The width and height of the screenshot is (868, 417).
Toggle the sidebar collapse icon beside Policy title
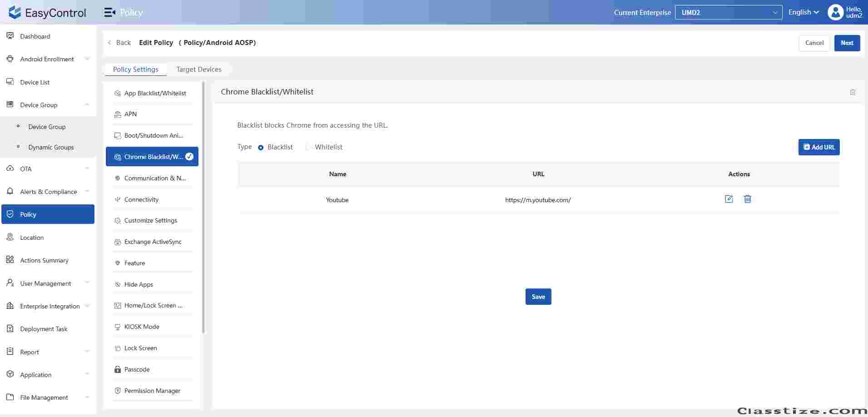click(x=109, y=12)
